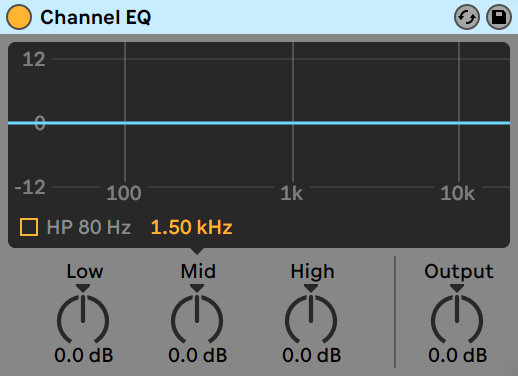This screenshot has height=376, width=518.
Task: Click the default marker above Low knob
Action: (83, 288)
